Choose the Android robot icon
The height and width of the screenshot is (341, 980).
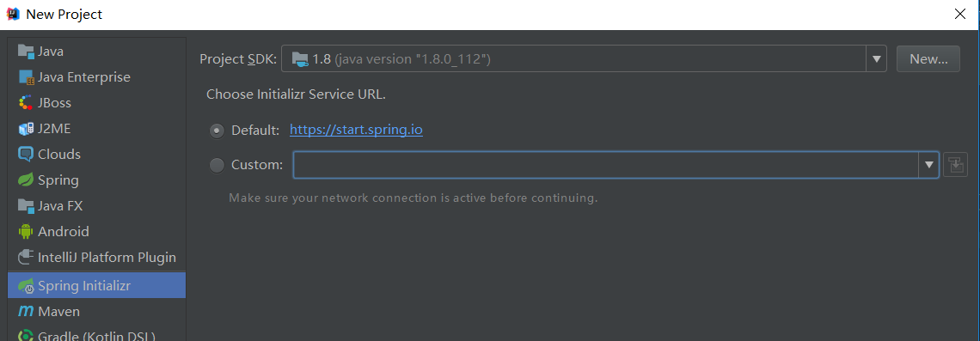tap(26, 232)
